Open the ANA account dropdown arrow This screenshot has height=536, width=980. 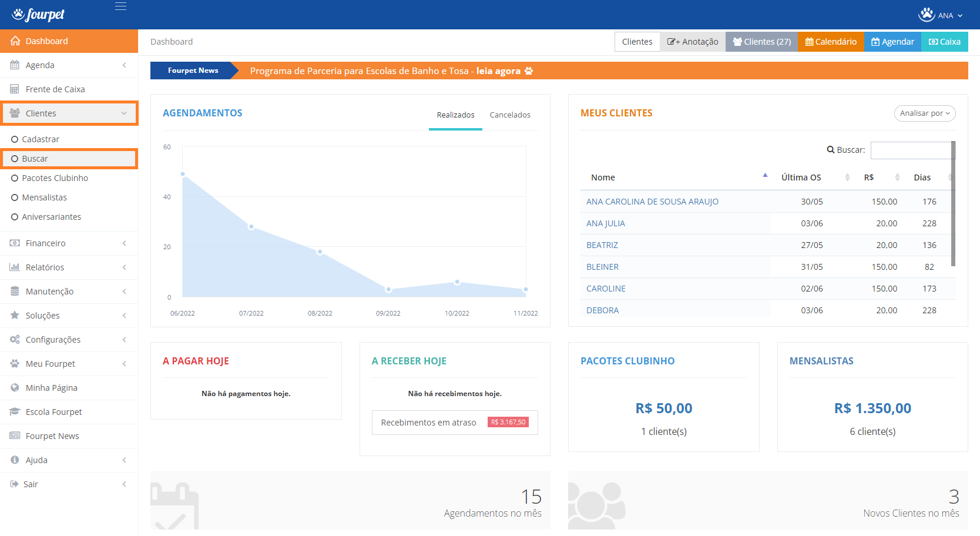[x=960, y=16]
